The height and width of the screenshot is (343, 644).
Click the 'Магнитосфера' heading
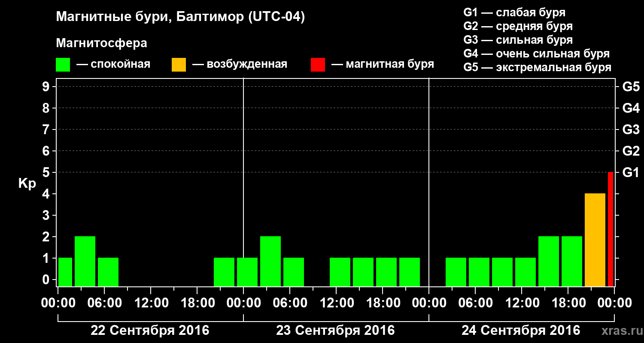click(102, 43)
